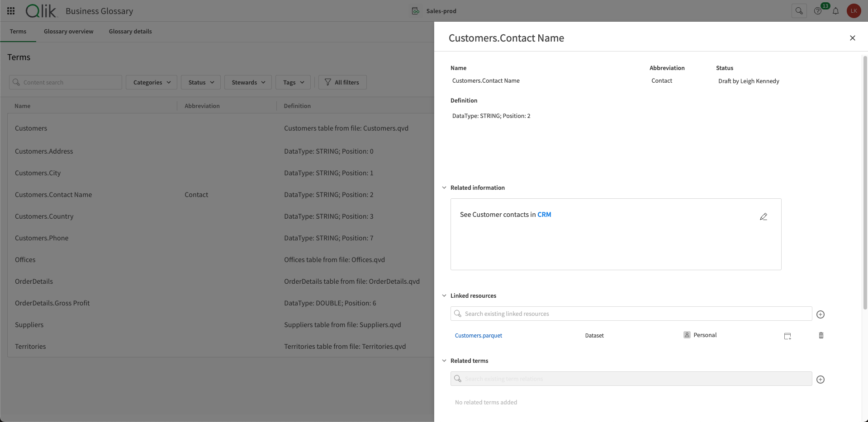
Task: Click the Sales-prod space icon
Action: 415,11
